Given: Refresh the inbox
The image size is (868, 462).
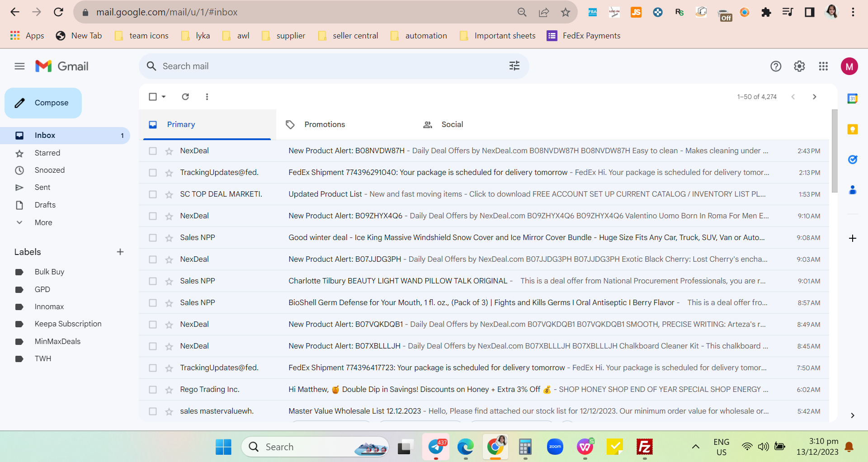Looking at the screenshot, I should (185, 97).
